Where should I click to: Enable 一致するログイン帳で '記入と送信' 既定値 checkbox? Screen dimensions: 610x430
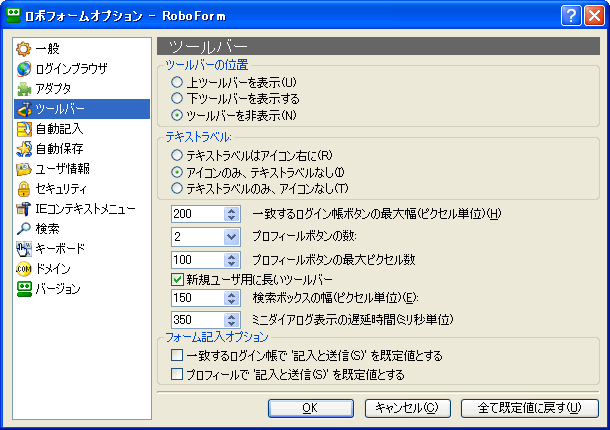click(x=177, y=355)
